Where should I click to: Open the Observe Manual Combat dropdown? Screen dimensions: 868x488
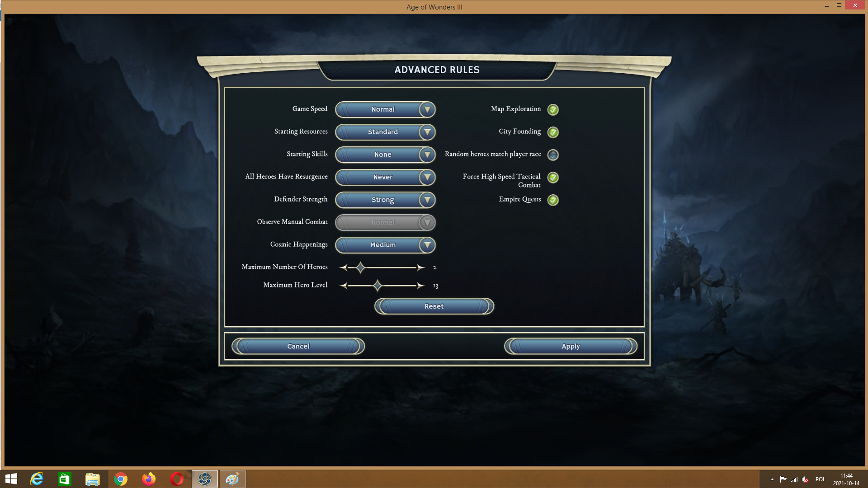(385, 222)
